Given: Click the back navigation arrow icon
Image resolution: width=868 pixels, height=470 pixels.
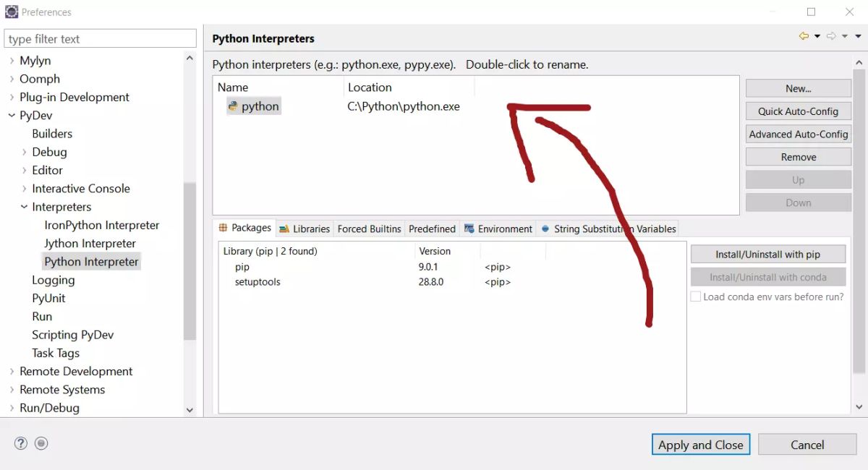Looking at the screenshot, I should click(804, 36).
